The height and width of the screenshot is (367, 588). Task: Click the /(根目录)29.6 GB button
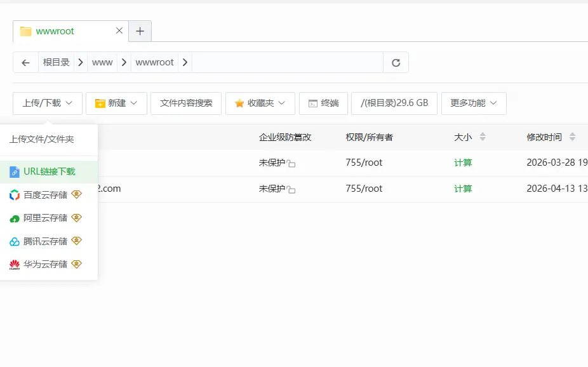point(394,103)
